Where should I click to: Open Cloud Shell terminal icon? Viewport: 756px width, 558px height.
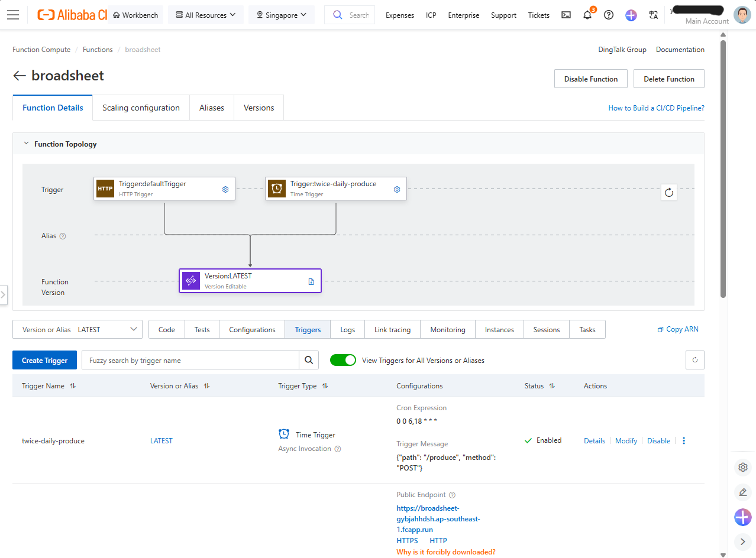[566, 15]
